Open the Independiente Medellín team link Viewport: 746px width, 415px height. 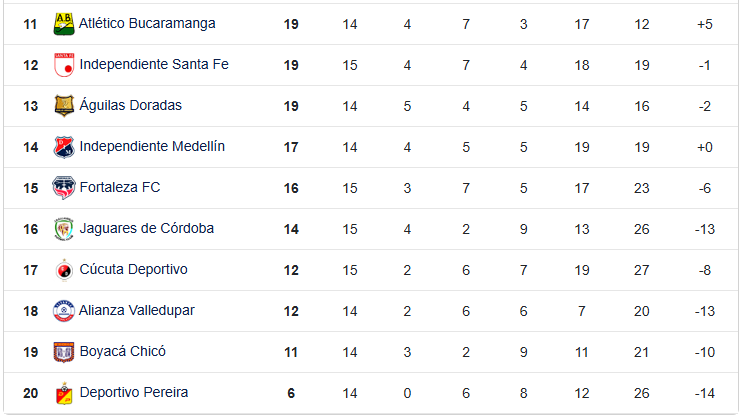152,146
